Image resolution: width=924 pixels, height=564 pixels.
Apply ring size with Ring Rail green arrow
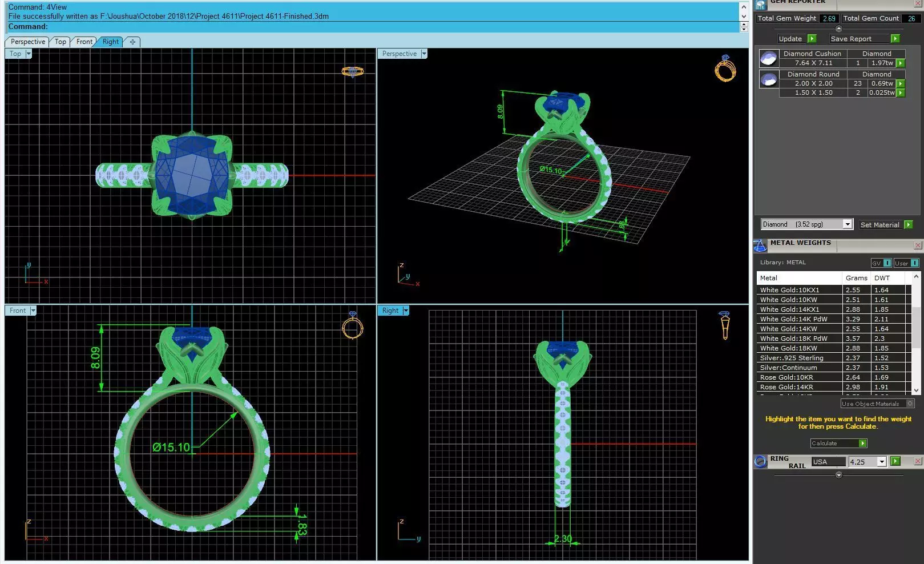tap(895, 461)
